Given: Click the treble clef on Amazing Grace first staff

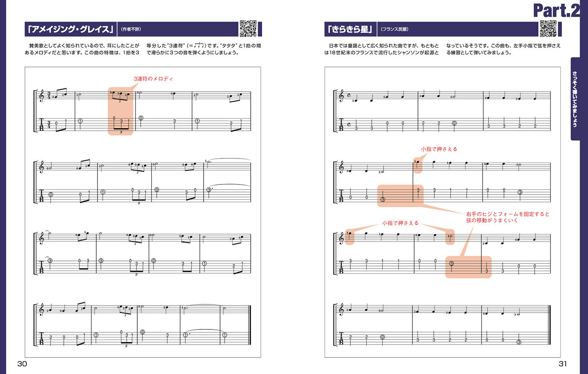Looking at the screenshot, I should click(x=41, y=97).
